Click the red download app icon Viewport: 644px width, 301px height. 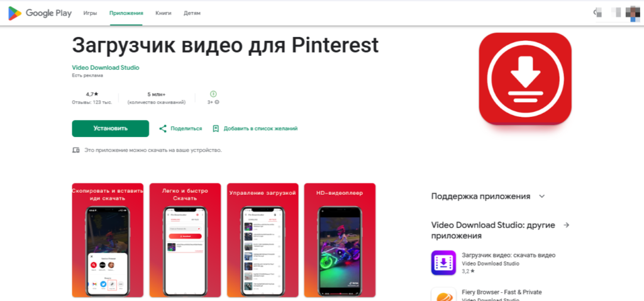click(525, 79)
